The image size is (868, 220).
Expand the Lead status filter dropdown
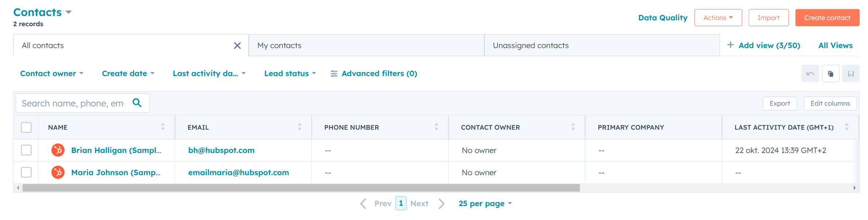[290, 74]
